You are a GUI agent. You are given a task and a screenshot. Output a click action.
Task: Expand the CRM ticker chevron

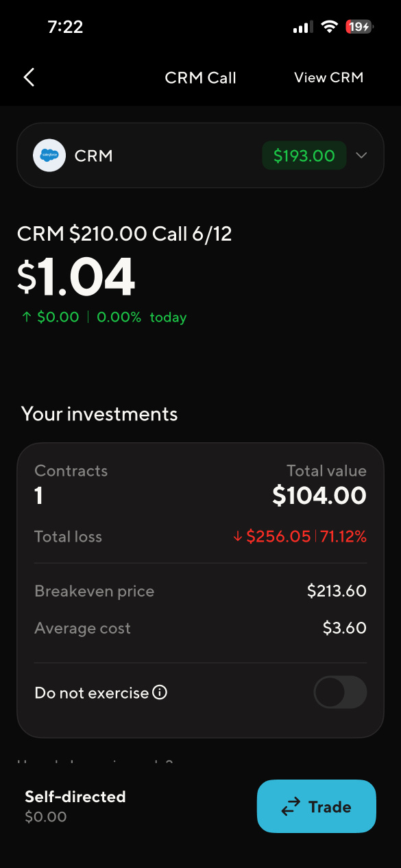tap(361, 156)
